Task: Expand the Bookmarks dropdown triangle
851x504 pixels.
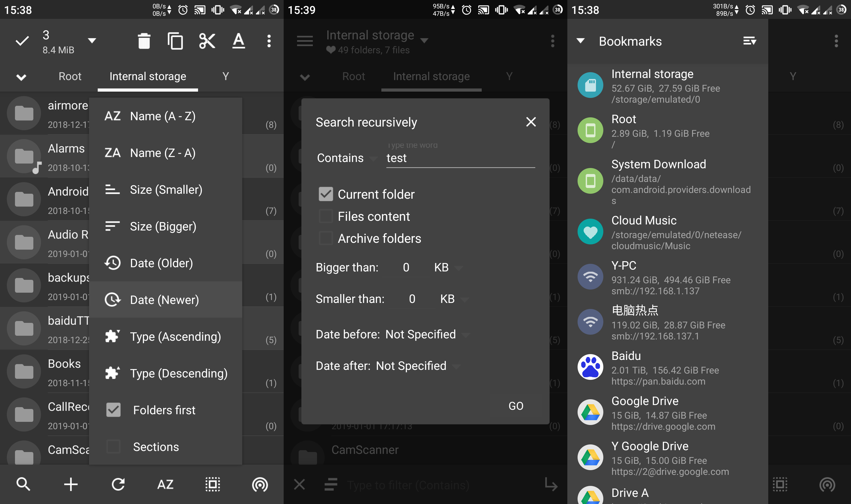Action: pyautogui.click(x=580, y=41)
